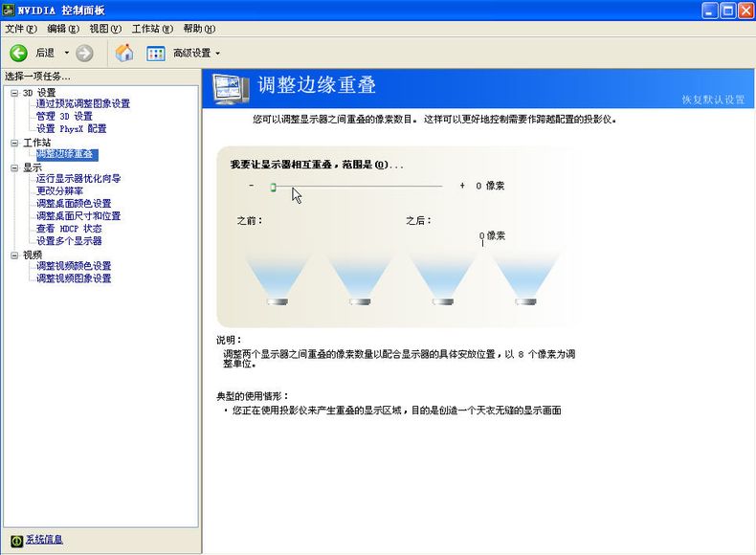The width and height of the screenshot is (756, 555).
Task: Click the 后退 label button
Action: [x=45, y=53]
